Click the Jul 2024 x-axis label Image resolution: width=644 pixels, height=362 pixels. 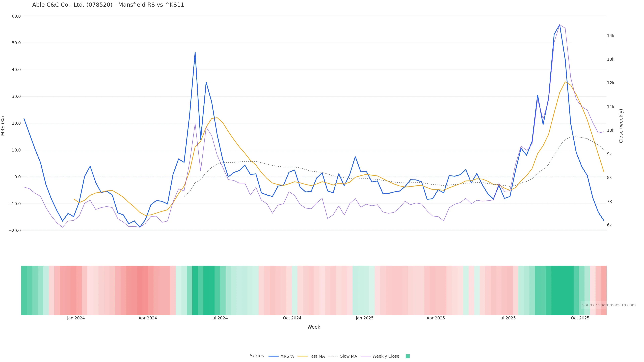(219, 318)
